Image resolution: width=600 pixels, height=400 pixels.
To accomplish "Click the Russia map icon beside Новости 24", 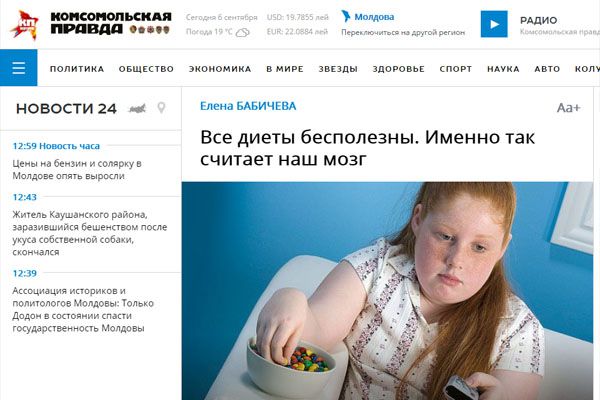I will click(137, 109).
